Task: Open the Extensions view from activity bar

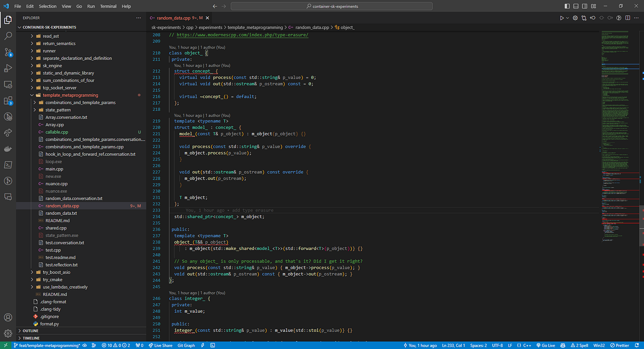Action: point(8,101)
